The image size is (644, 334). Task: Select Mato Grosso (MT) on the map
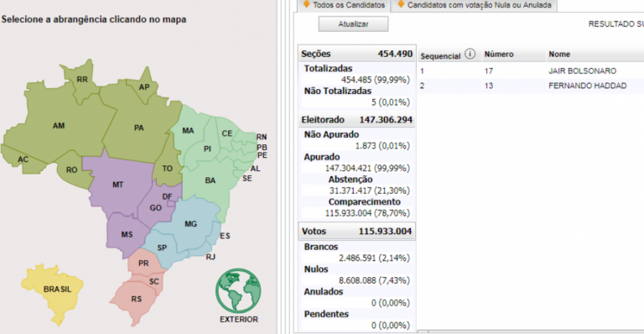tap(118, 185)
